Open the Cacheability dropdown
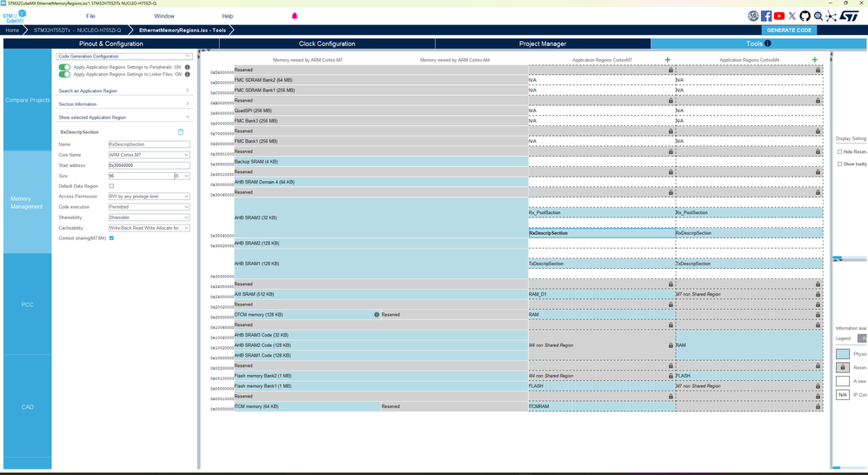Image resolution: width=868 pixels, height=475 pixels. tap(149, 228)
